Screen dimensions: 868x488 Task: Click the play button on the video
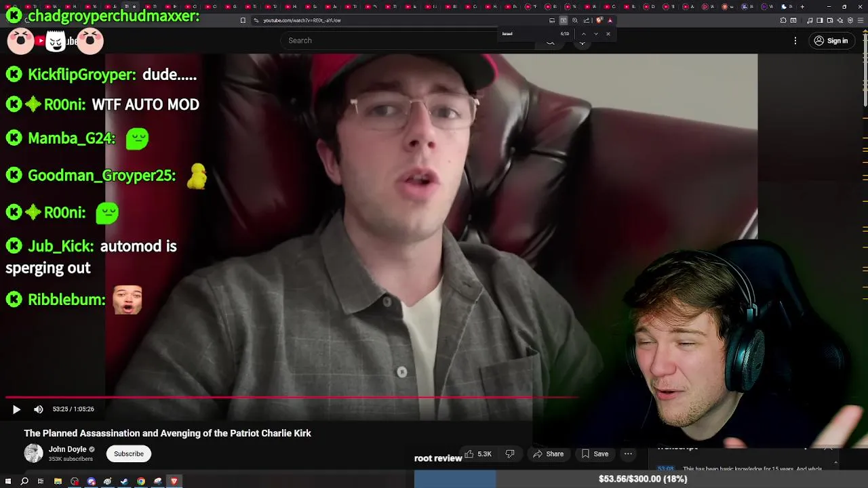pos(16,409)
